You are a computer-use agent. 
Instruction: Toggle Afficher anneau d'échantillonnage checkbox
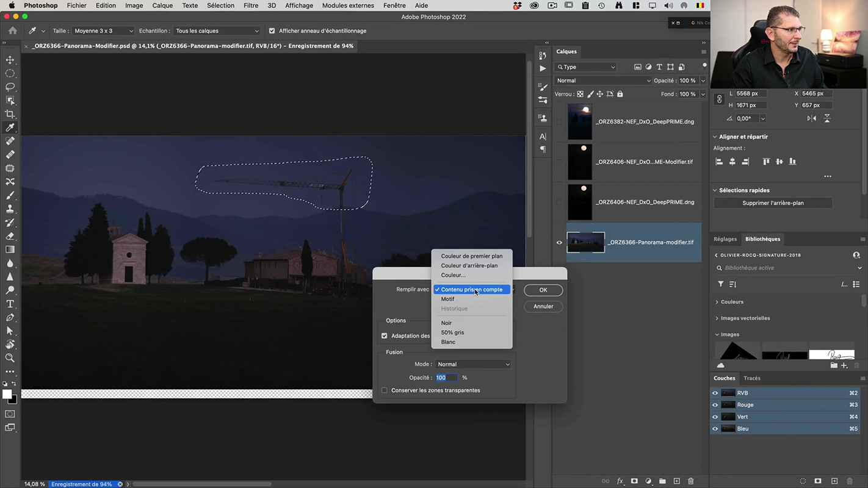tap(272, 30)
